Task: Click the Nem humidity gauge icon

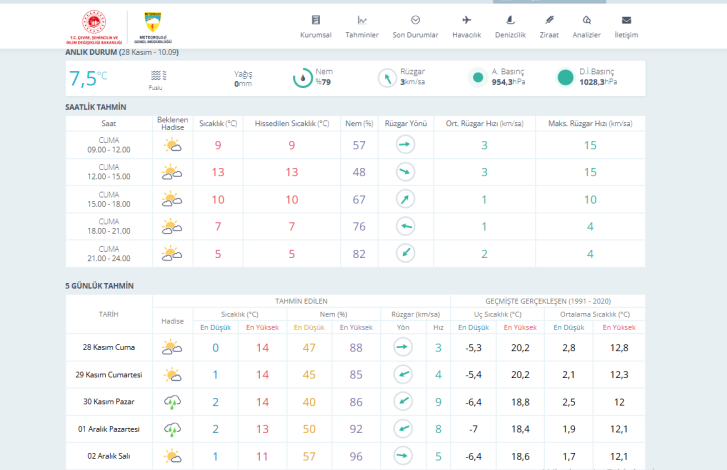Action: click(301, 78)
